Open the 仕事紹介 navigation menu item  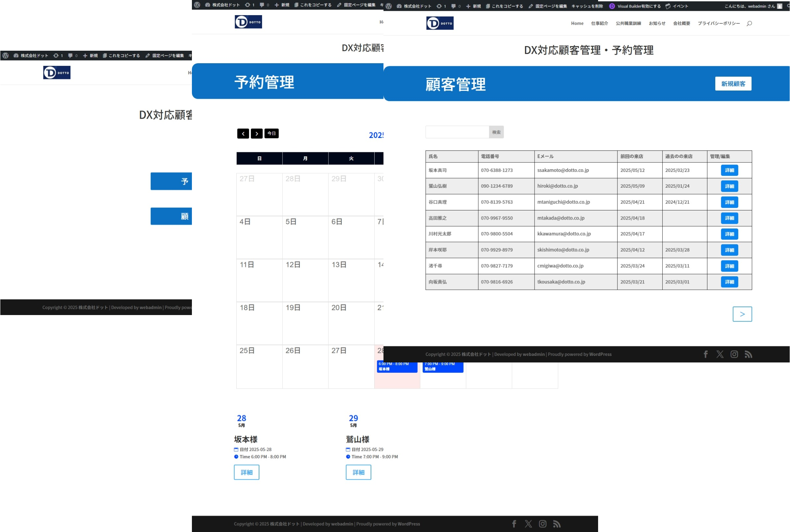599,23
